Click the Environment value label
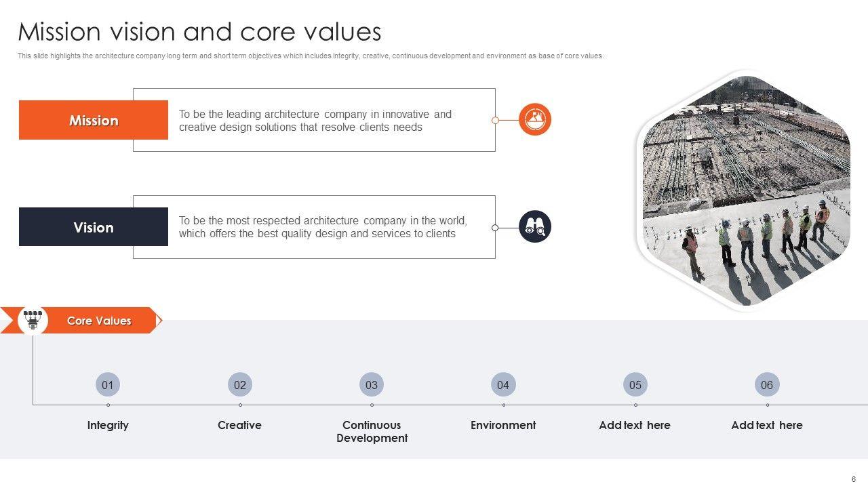This screenshot has height=488, width=868. (x=503, y=425)
